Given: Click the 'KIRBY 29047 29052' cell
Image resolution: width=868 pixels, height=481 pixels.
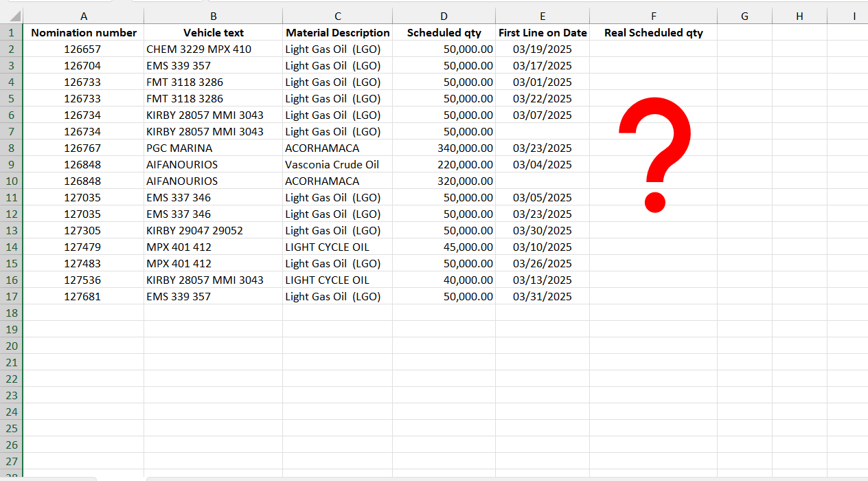Looking at the screenshot, I should click(214, 230).
